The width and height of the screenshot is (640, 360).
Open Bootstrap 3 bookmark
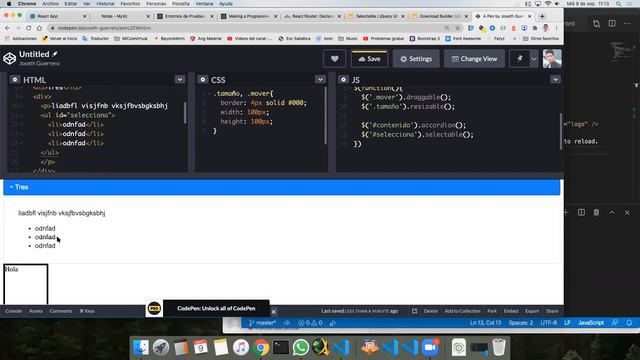click(x=424, y=38)
